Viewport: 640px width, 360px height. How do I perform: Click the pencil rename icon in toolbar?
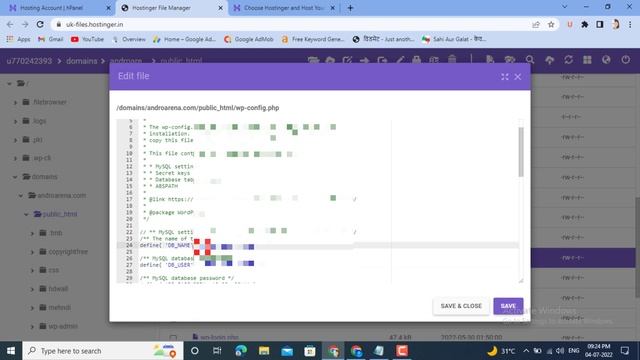pos(400,60)
